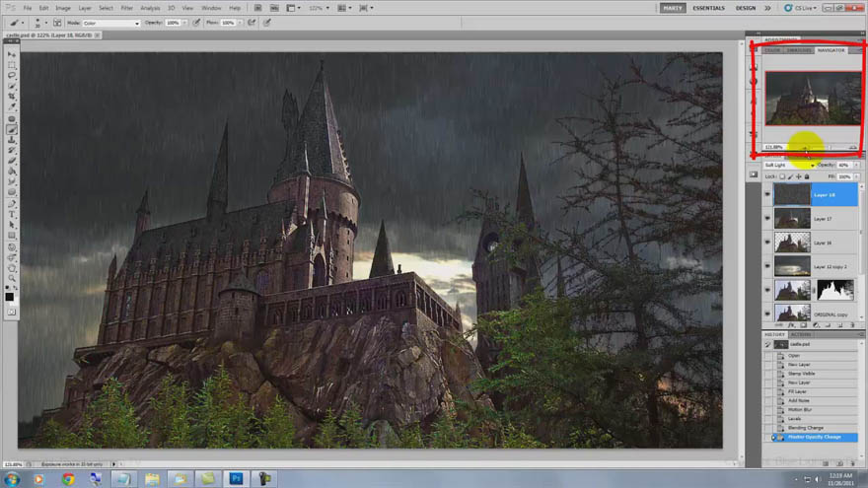Open the Image menu
Image resolution: width=868 pixels, height=488 pixels.
(x=63, y=8)
